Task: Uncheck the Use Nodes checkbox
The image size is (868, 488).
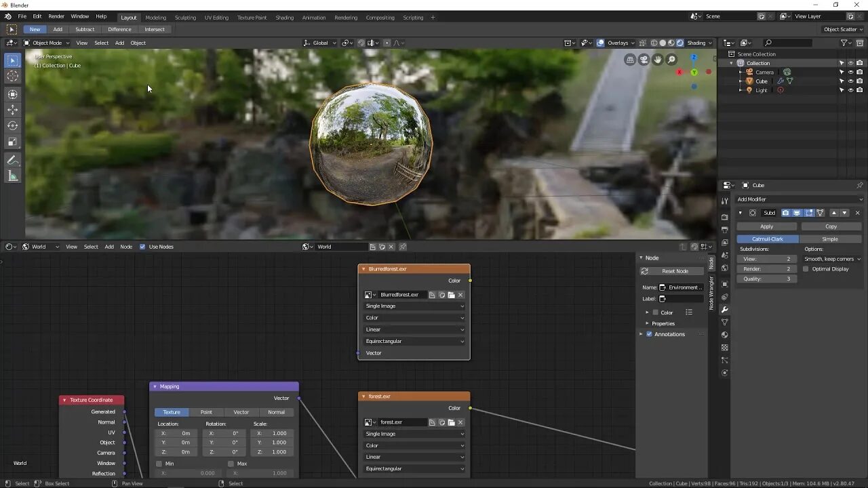Action: [x=142, y=247]
